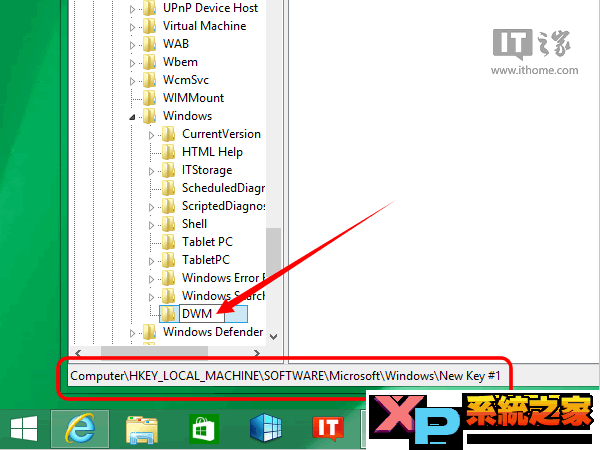Click the Windows Start button

(x=25, y=428)
